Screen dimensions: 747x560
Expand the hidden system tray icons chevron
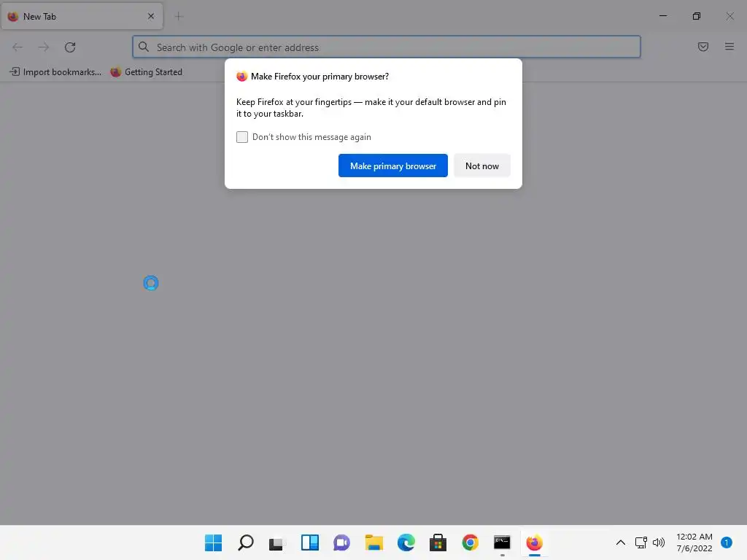click(x=620, y=542)
